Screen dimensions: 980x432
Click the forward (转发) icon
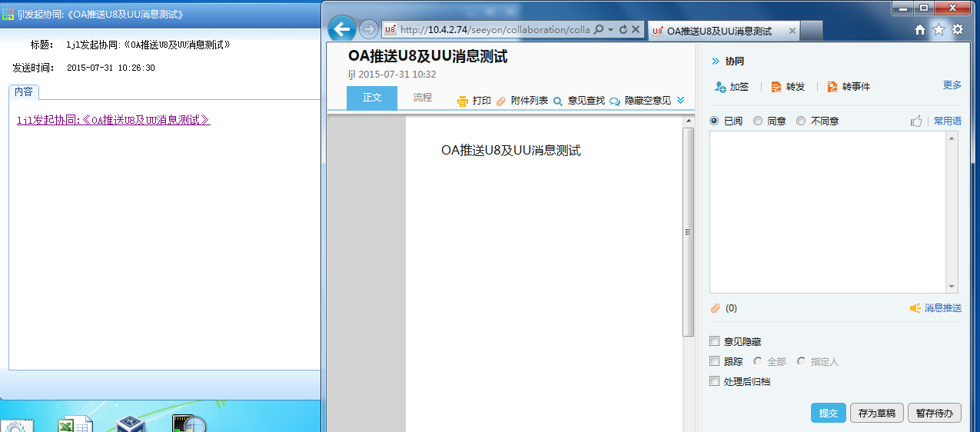point(776,87)
